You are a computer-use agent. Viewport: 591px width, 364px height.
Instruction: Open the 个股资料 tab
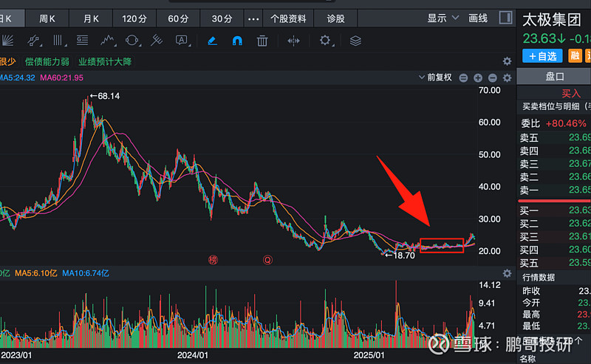click(288, 18)
